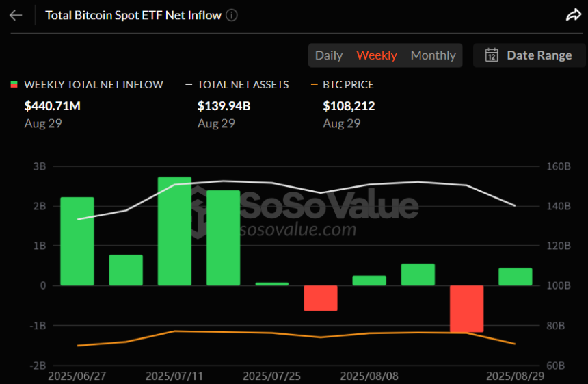
Task: Click the small red bar after 2025/07/25
Action: click(321, 298)
